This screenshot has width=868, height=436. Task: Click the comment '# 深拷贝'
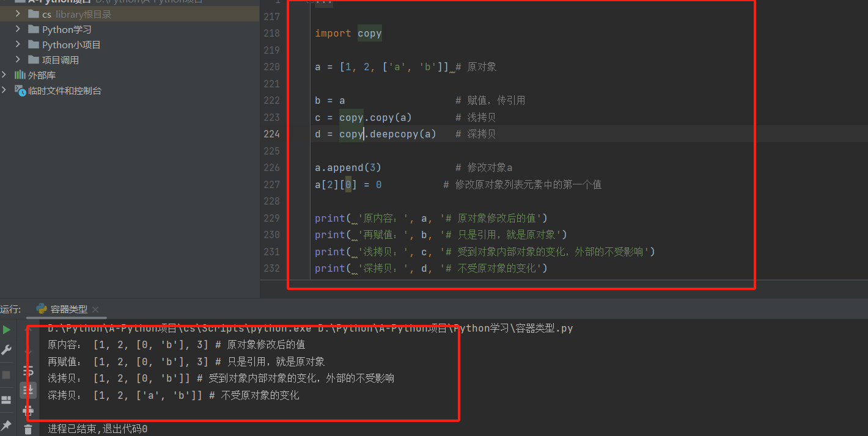[476, 134]
